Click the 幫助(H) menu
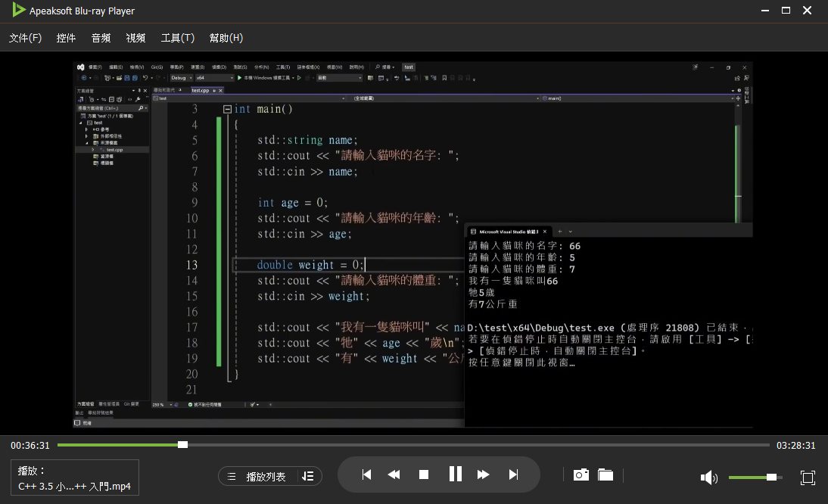This screenshot has height=504, width=828. 226,38
